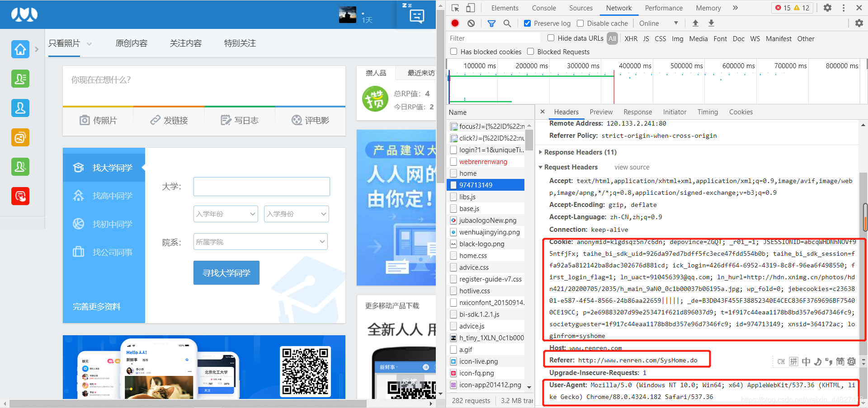Click 完善更多资料 link
The image size is (868, 408).
(97, 306)
